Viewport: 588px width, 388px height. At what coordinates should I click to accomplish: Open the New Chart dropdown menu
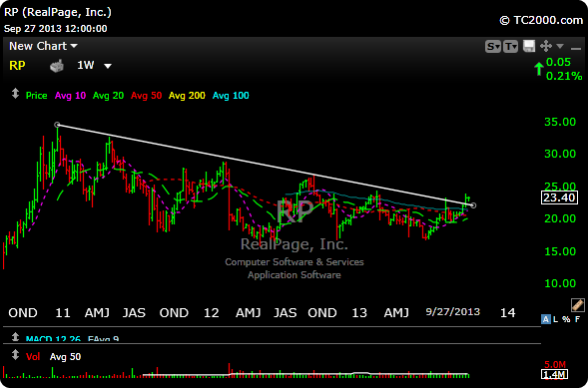(x=43, y=46)
